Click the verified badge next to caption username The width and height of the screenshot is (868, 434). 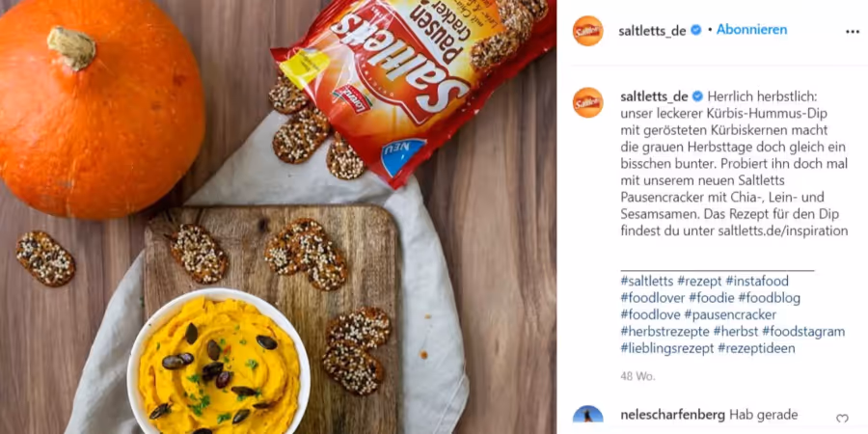coord(697,96)
